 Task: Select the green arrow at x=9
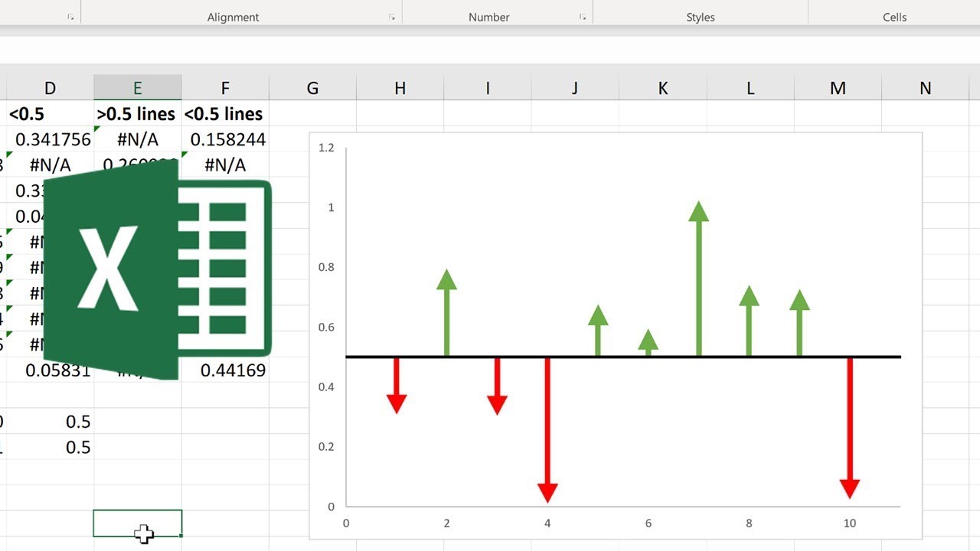pos(799,323)
